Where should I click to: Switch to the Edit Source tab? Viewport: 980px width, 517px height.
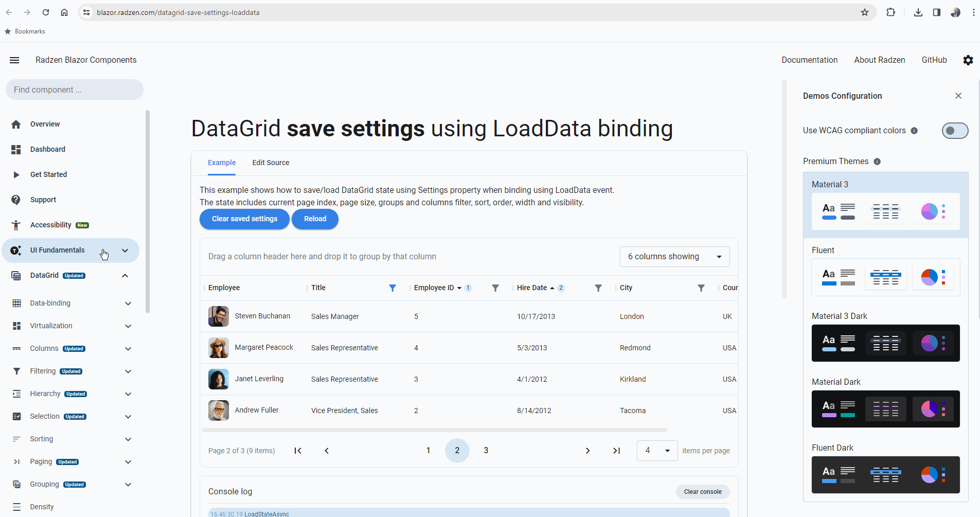pyautogui.click(x=271, y=163)
